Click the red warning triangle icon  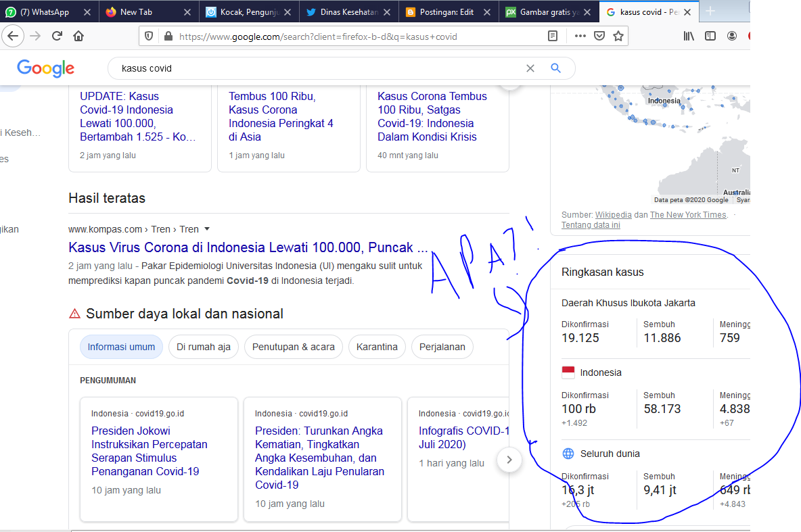coord(74,314)
